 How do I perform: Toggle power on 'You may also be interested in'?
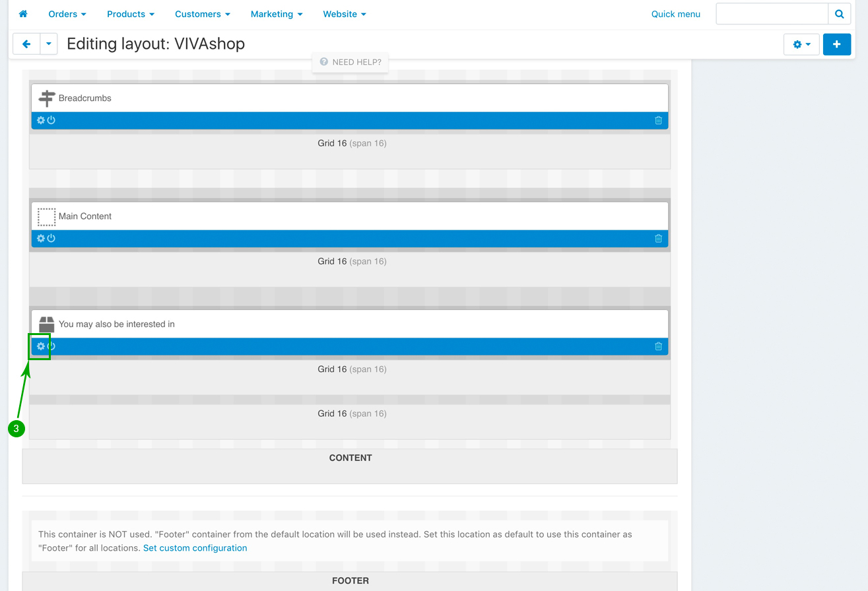click(51, 346)
